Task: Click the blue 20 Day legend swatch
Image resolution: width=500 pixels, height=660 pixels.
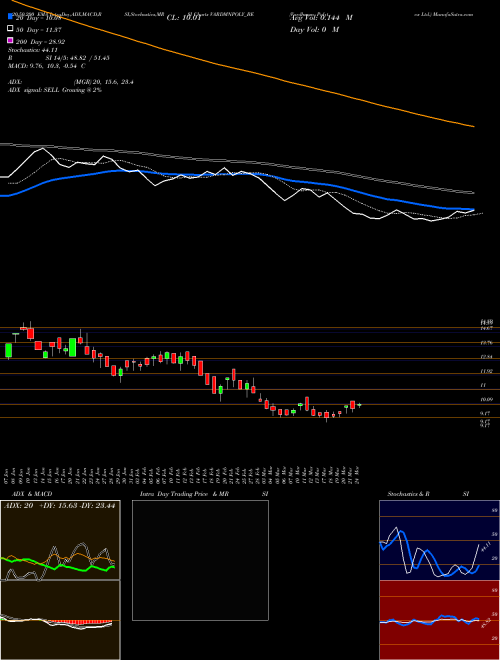Action: coord(10,18)
